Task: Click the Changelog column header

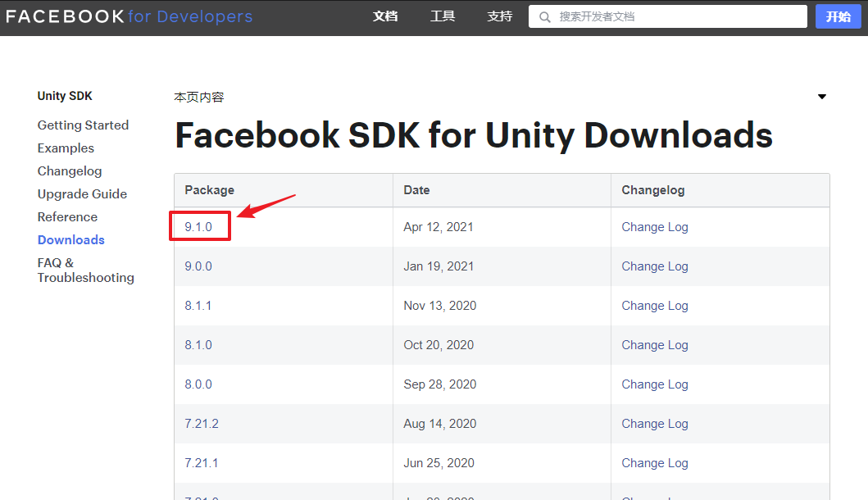Action: 653,190
